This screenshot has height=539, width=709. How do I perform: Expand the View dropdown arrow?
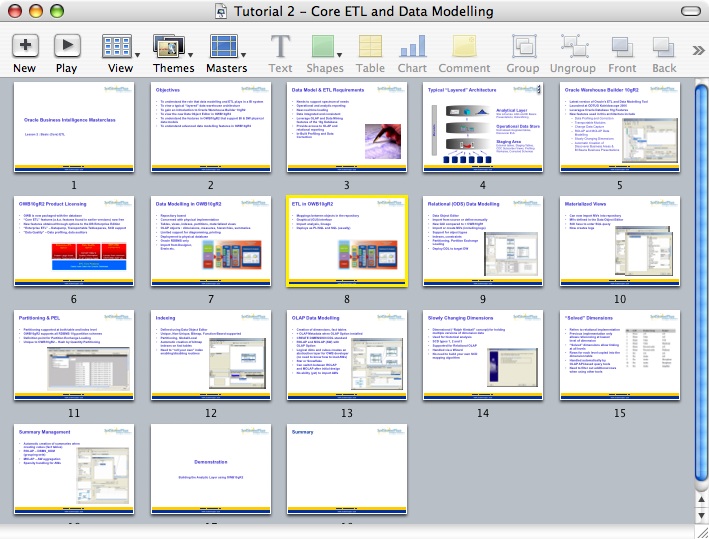pos(137,55)
